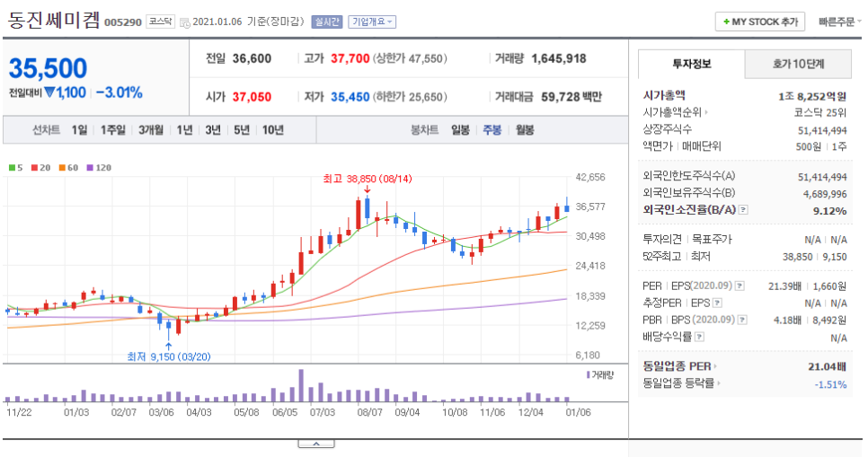
Task: Click the 코스닥 market badge
Action: 161,22
